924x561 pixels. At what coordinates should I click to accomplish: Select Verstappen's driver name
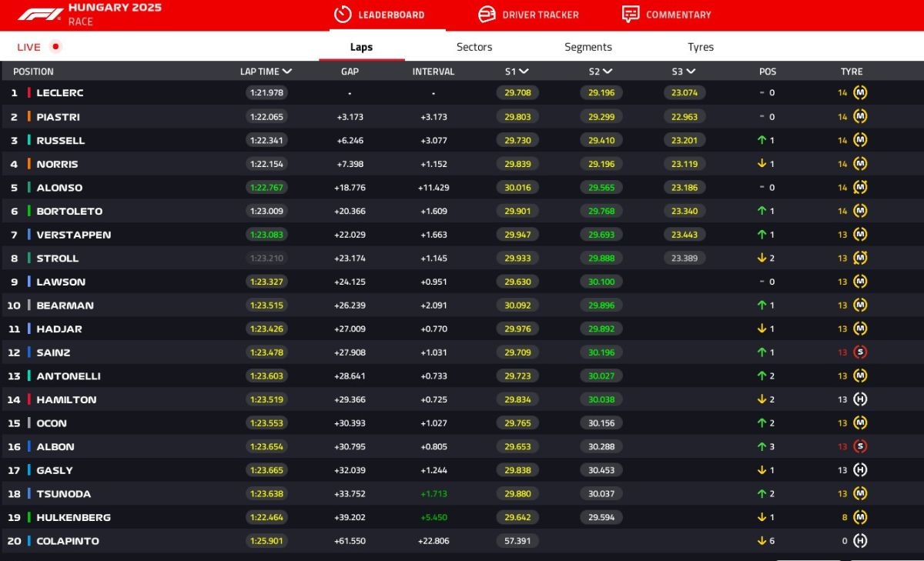point(73,235)
